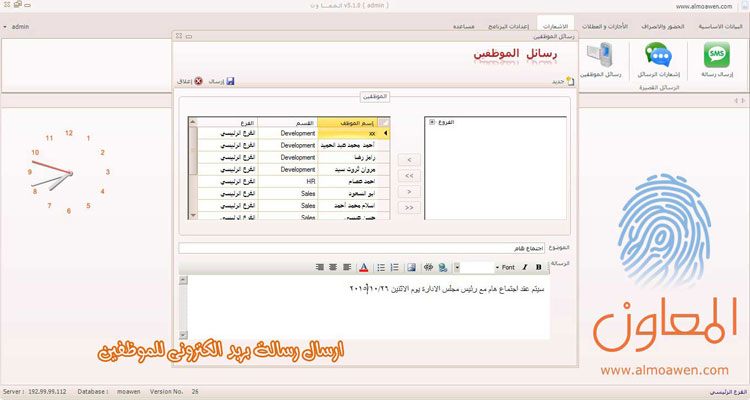Viewport: 750px width, 400px height.
Task: Click the server IP 192.99.99.112 in status bar
Action: (47, 392)
